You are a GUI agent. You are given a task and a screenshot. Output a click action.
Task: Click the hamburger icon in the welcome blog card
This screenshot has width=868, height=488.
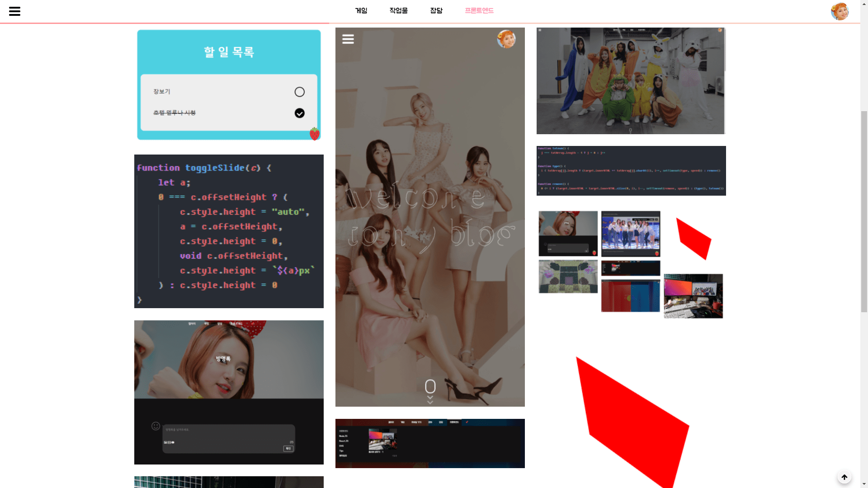(348, 39)
